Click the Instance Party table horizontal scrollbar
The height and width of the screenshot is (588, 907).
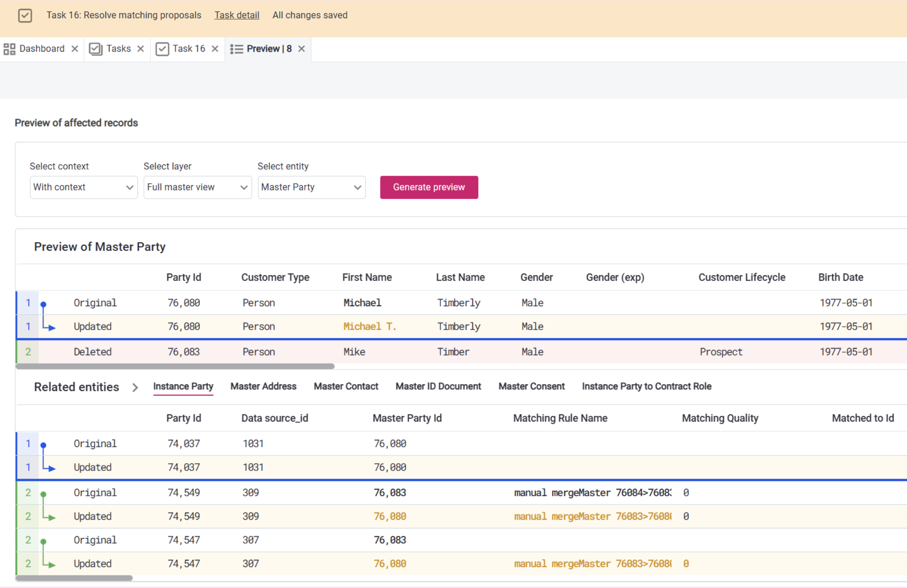point(74,578)
